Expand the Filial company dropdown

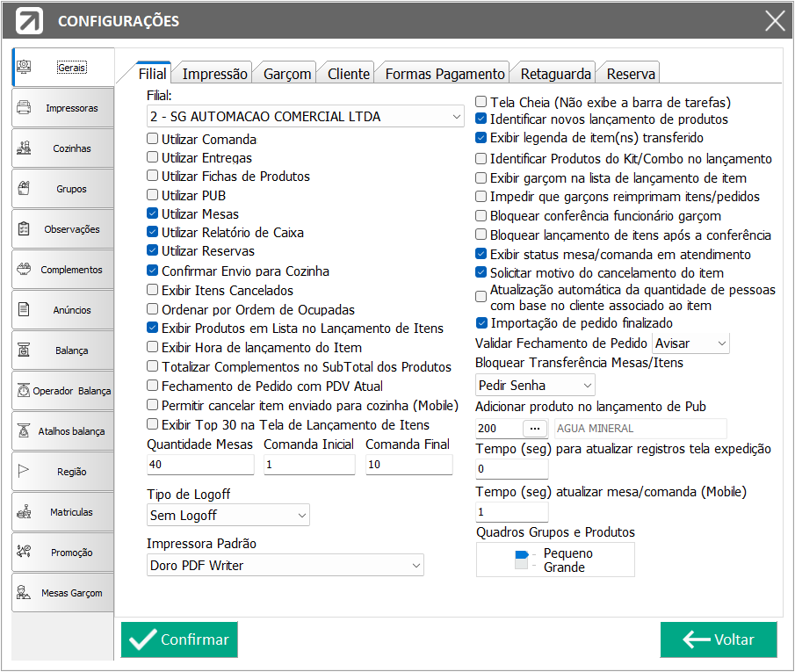coord(305,116)
